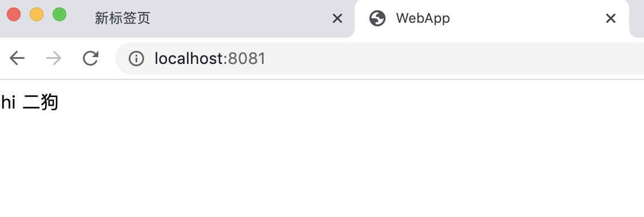This screenshot has width=644, height=217.
Task: Select the WebApp tab title
Action: click(423, 18)
